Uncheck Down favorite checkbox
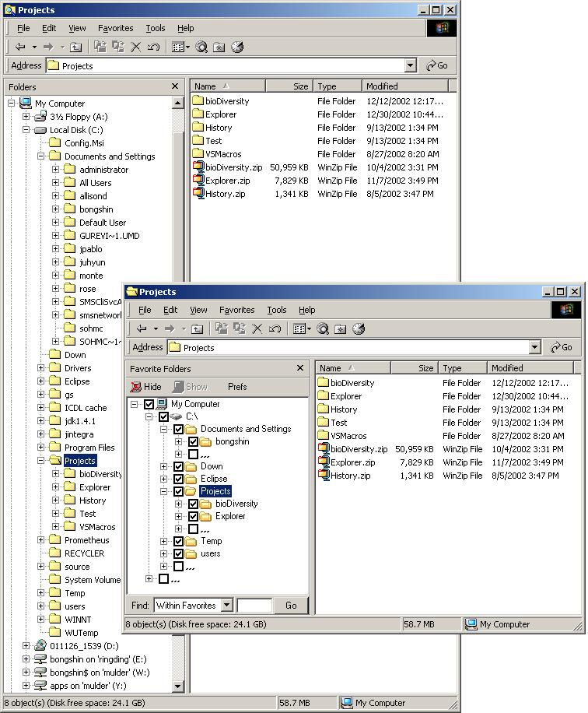The height and width of the screenshot is (713, 588). click(179, 466)
